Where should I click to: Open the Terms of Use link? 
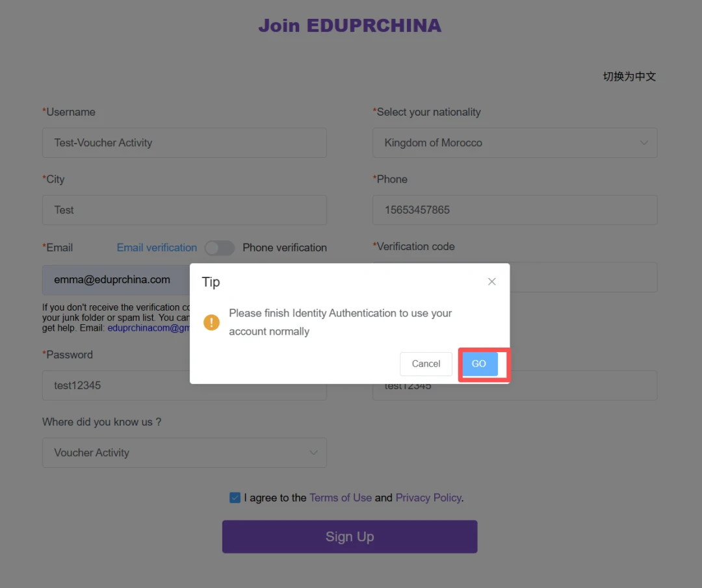click(x=340, y=498)
